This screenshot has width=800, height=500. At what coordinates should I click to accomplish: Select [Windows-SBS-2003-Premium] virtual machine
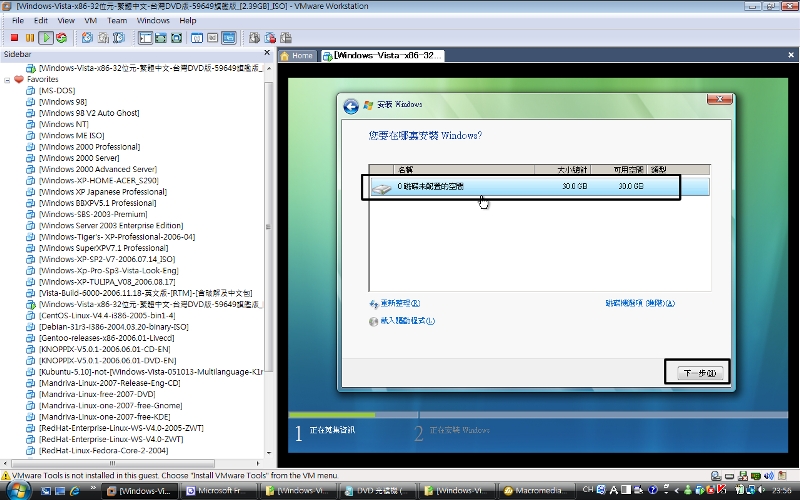tap(93, 214)
